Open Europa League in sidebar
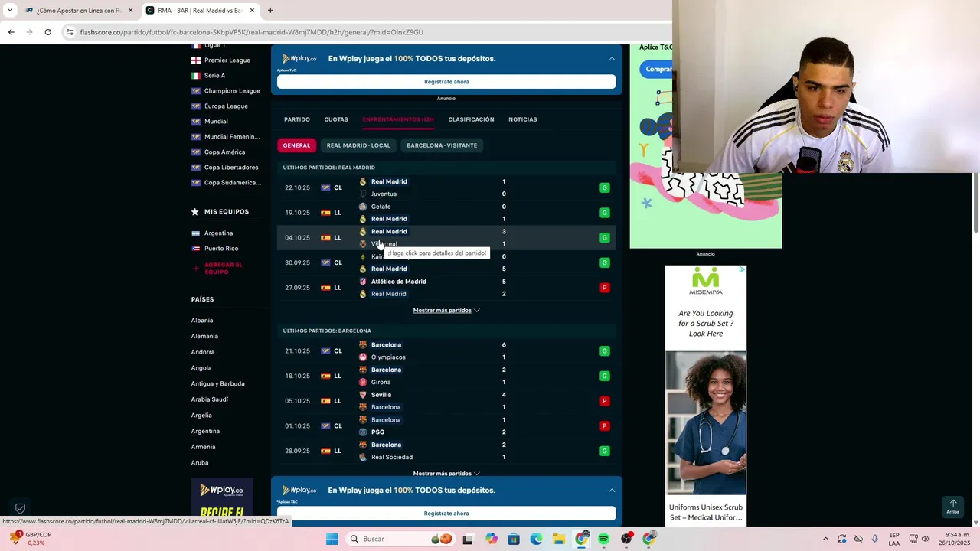Image resolution: width=980 pixels, height=551 pixels. tap(226, 106)
